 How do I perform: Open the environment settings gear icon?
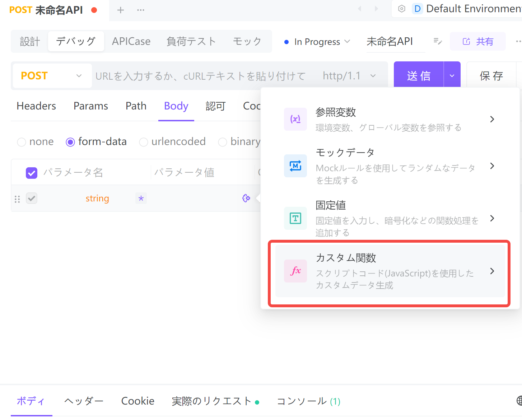tap(402, 9)
